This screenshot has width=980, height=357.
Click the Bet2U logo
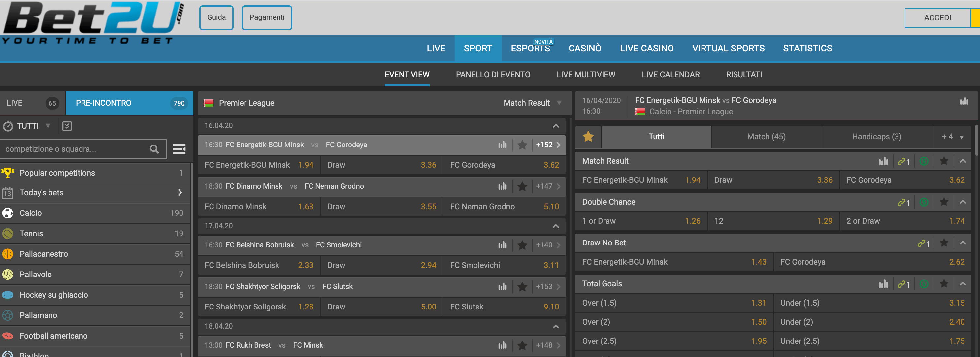[x=94, y=23]
